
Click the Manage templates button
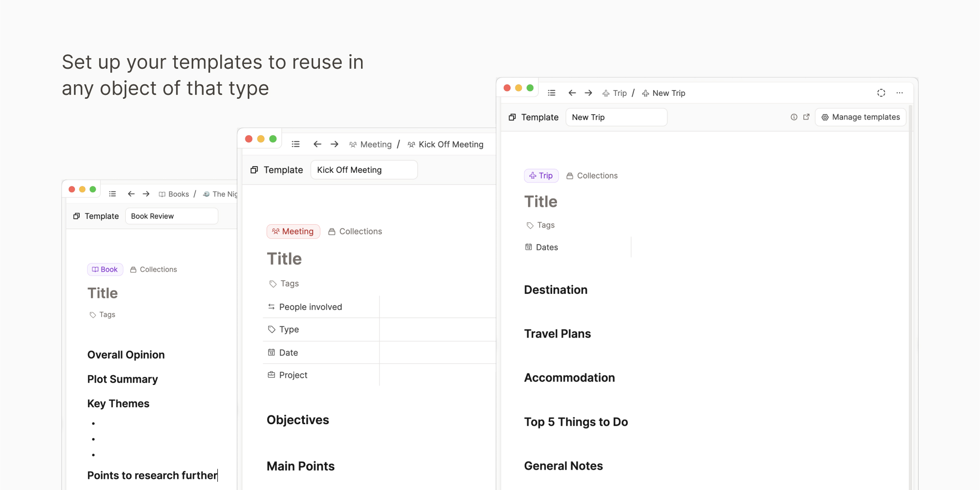click(x=860, y=117)
